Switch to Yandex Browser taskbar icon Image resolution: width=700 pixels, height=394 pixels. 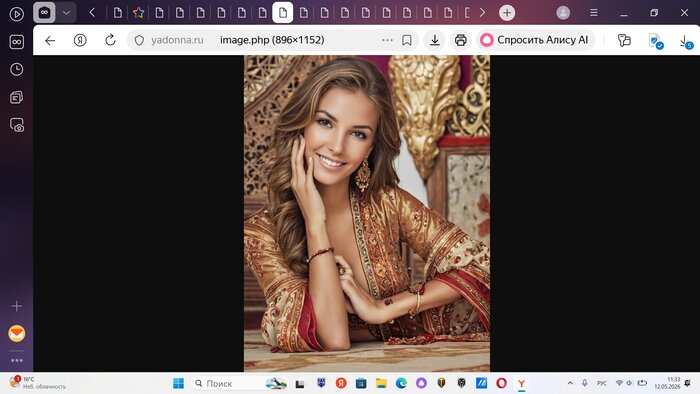click(521, 383)
